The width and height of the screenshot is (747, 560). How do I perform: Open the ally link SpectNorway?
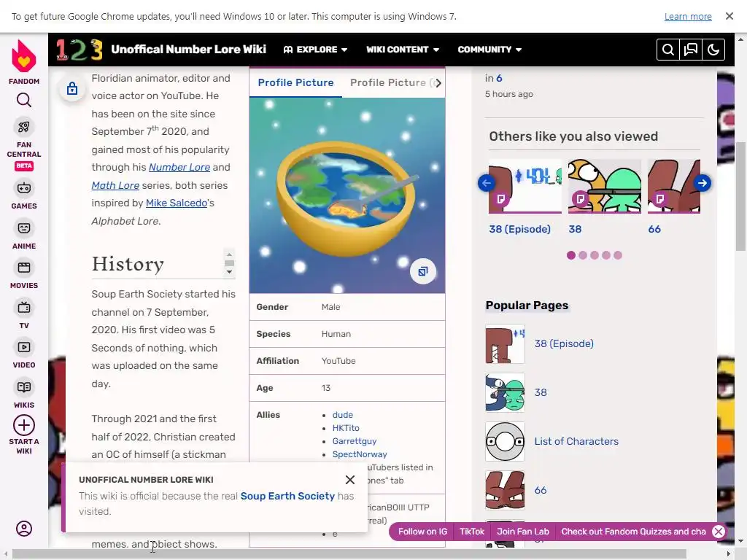coord(360,454)
